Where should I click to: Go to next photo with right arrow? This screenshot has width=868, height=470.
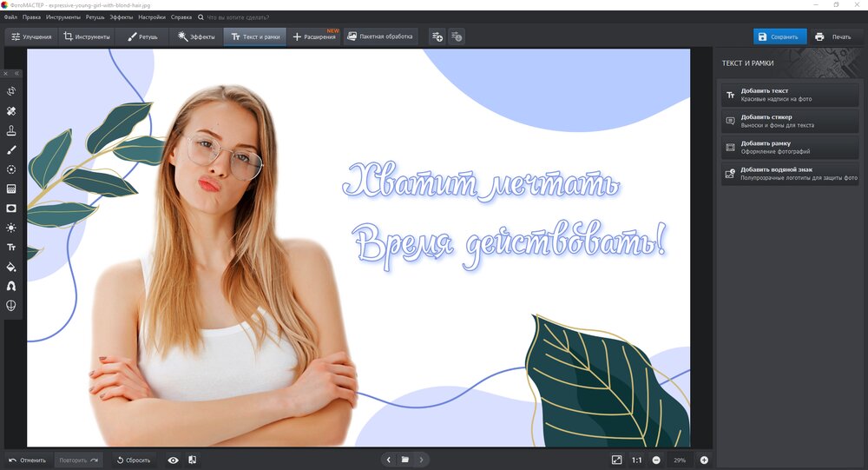pos(421,460)
